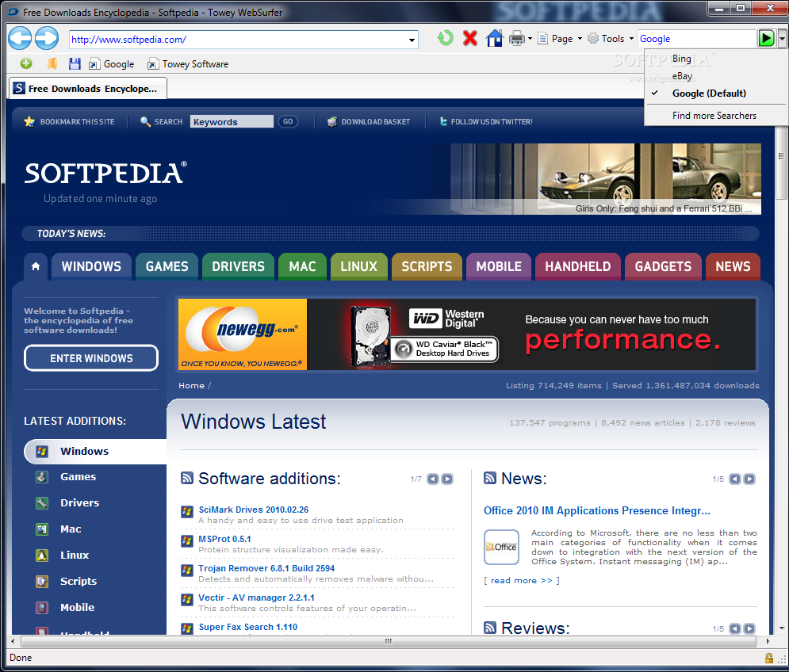
Task: Add new tab with green plus icon
Action: point(26,63)
